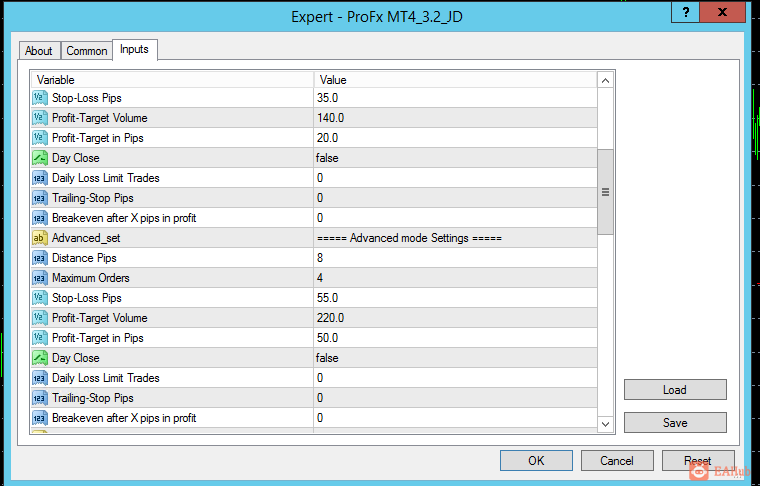Click the Load button
760x486 pixels.
[x=675, y=390]
